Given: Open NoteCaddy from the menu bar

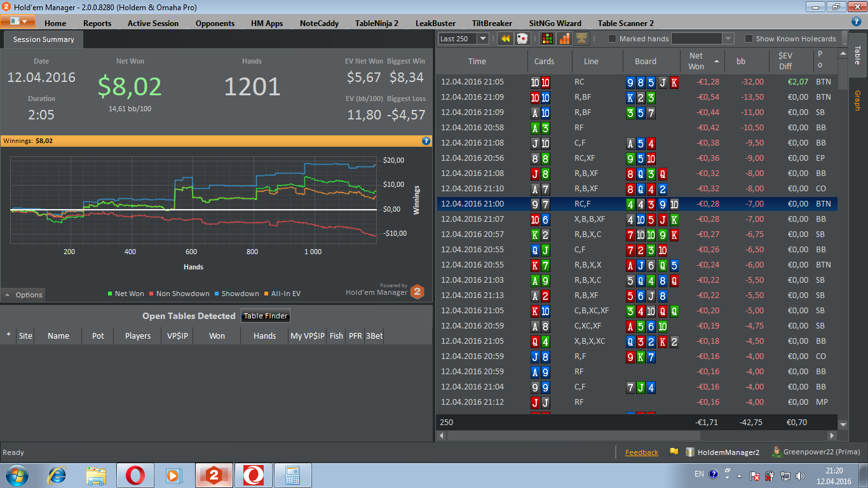Looking at the screenshot, I should click(319, 23).
